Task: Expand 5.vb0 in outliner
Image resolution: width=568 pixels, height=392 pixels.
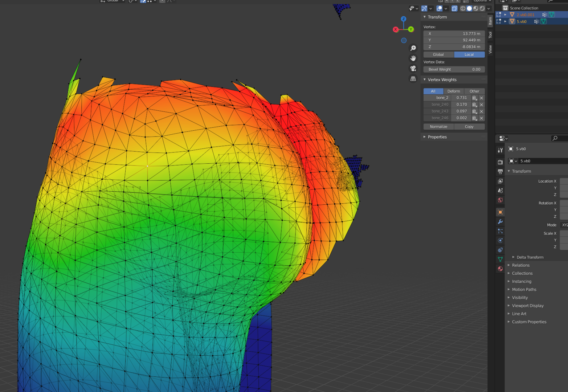Action: [x=505, y=21]
